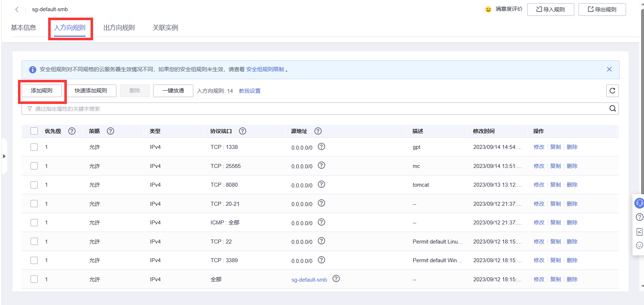
Task: Click 导出规则 button
Action: click(602, 9)
